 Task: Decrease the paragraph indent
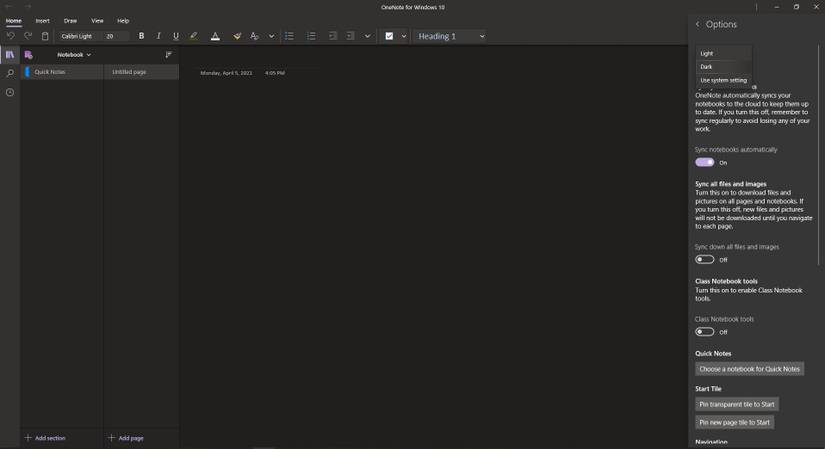(333, 36)
